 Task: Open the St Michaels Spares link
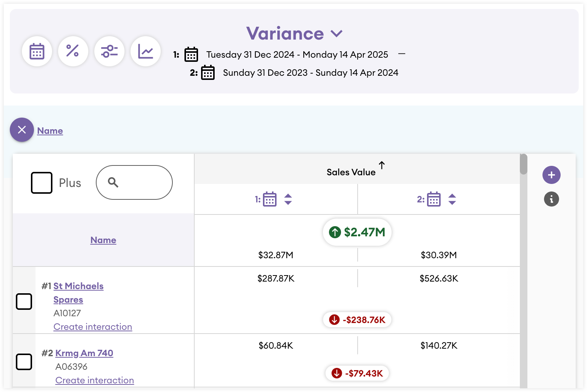[x=78, y=286]
